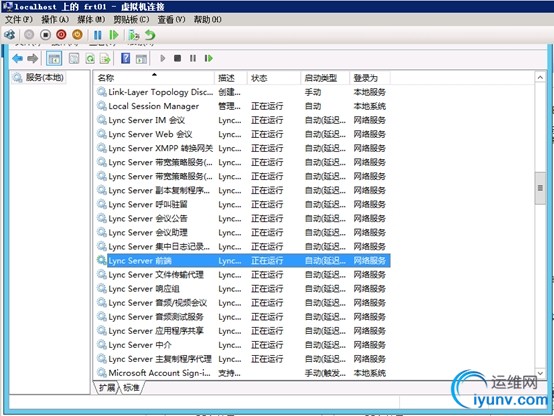Select Lync Server 会议公告 service
Viewport: 554px width, 416px height.
(242, 218)
